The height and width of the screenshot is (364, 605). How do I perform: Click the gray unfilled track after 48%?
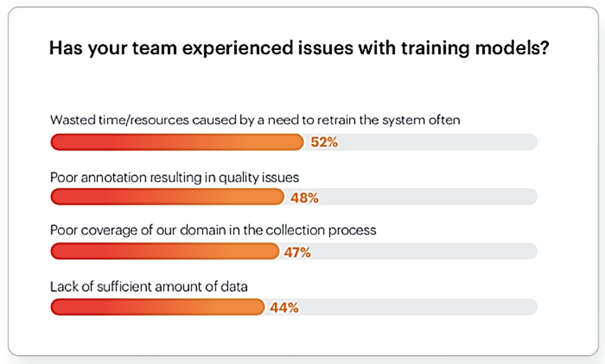[426, 197]
